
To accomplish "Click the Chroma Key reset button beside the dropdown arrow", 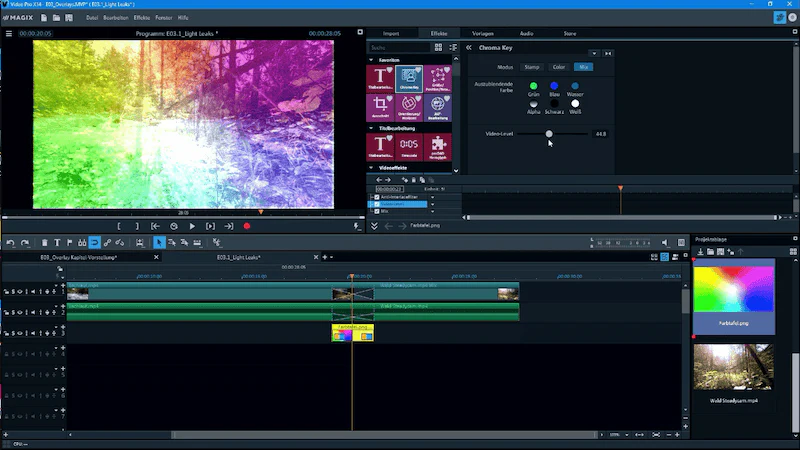I will pyautogui.click(x=608, y=54).
